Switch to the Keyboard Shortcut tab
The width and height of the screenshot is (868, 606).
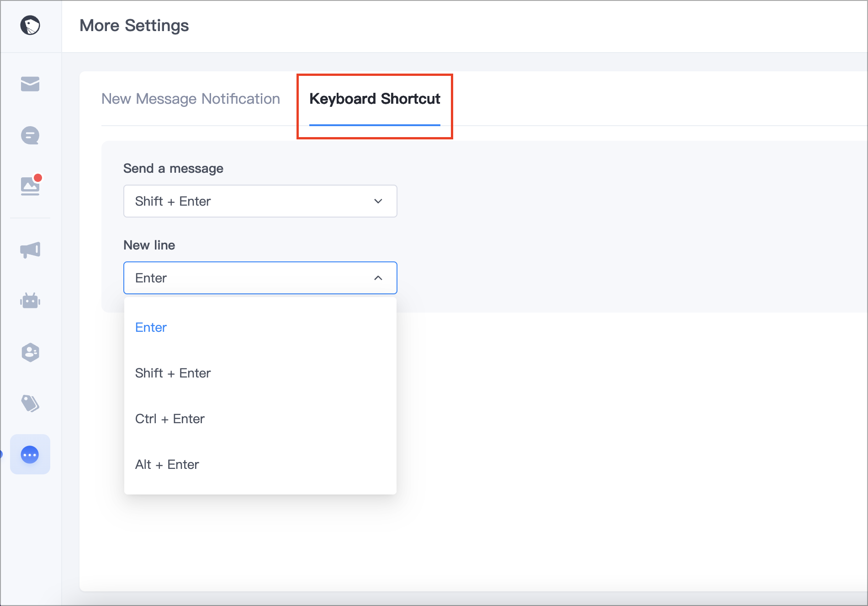point(375,99)
